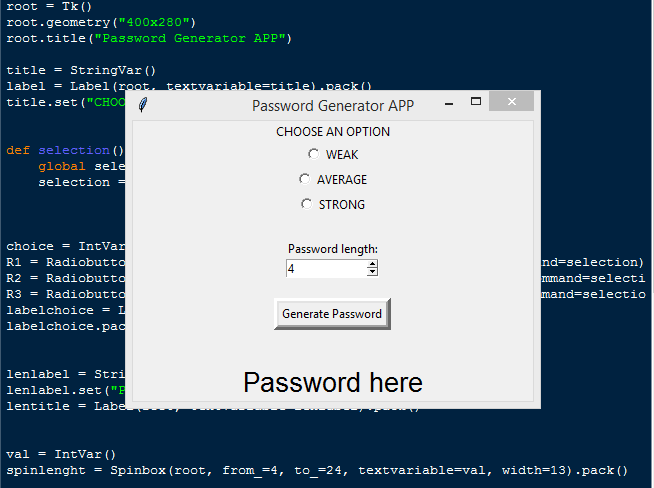Minimize the Password Generator APP window
The image size is (654, 488).
click(x=449, y=103)
